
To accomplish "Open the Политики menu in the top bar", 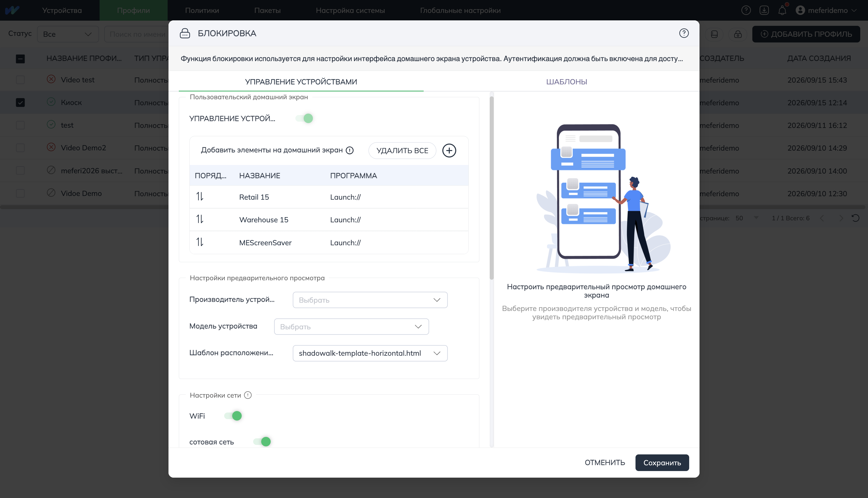I will click(202, 10).
